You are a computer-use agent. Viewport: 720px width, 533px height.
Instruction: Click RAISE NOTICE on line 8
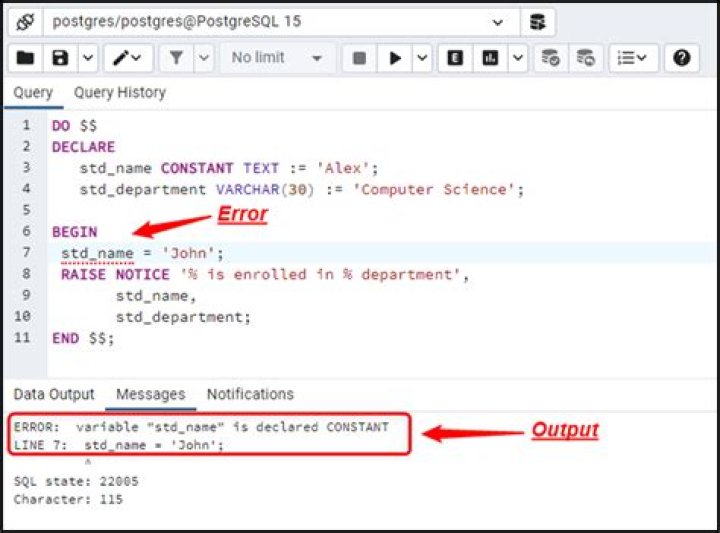tap(115, 275)
